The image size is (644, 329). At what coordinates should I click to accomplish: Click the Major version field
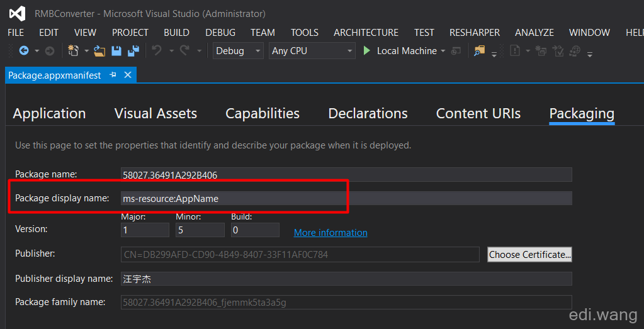tap(145, 230)
